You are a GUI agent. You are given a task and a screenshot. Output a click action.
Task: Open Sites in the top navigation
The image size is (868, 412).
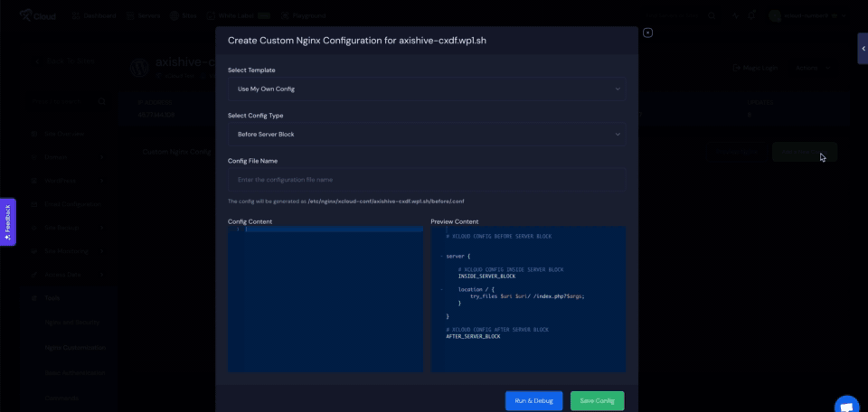pyautogui.click(x=184, y=16)
